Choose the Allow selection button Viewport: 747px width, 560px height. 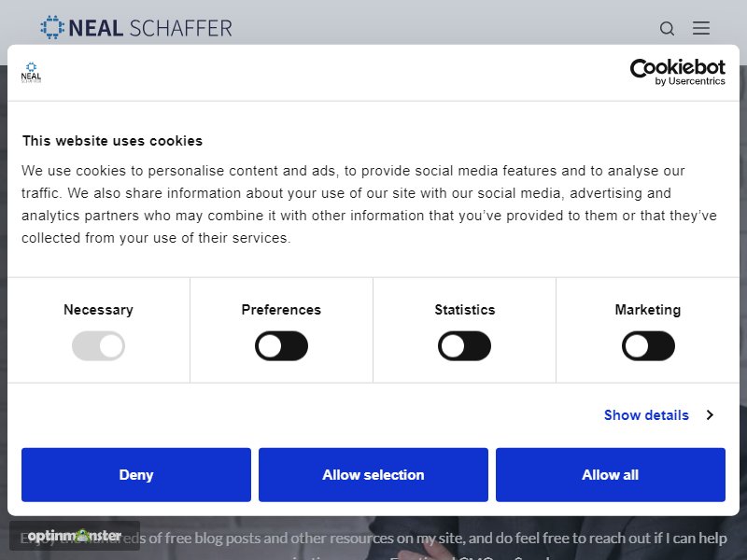(373, 475)
